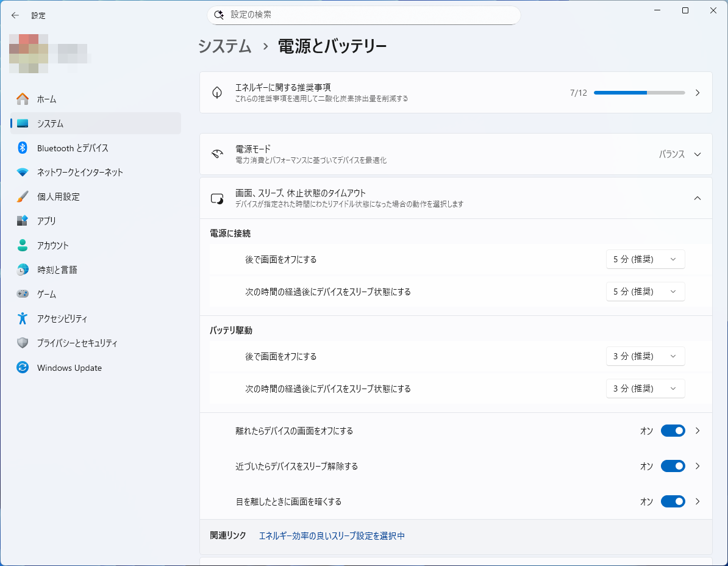Toggle off 目を離したときに画面を暗くする
The width and height of the screenshot is (728, 566).
[x=673, y=501]
